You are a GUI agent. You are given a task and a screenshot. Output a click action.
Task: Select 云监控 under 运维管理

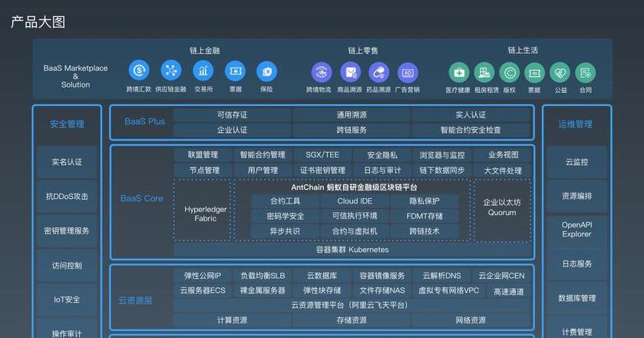pos(576,162)
